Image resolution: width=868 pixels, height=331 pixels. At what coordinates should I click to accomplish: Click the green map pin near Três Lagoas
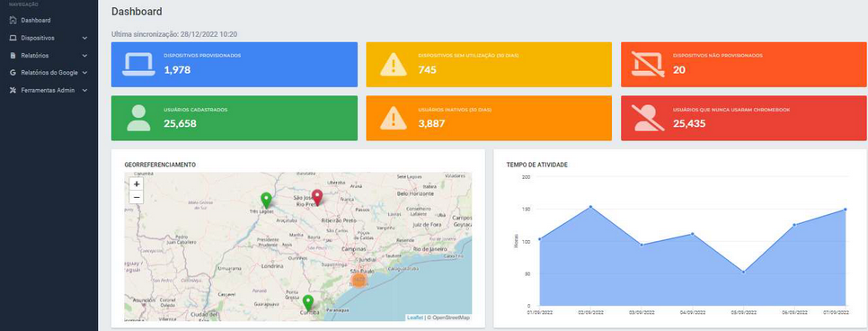point(266,201)
